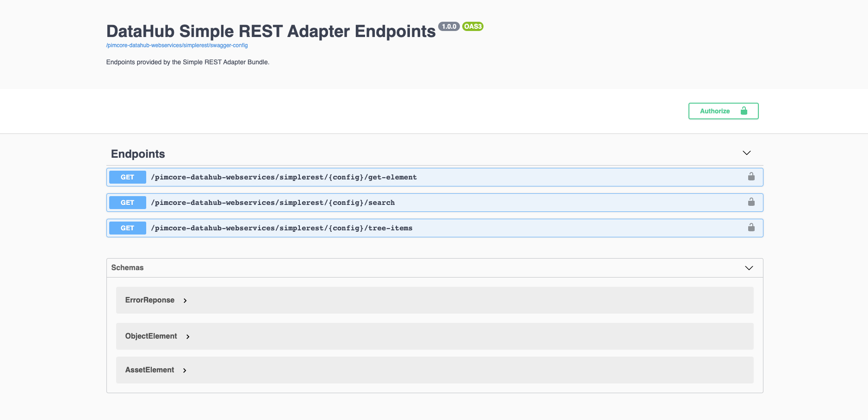Click the Endpoints section heading
The width and height of the screenshot is (868, 420).
(x=138, y=154)
